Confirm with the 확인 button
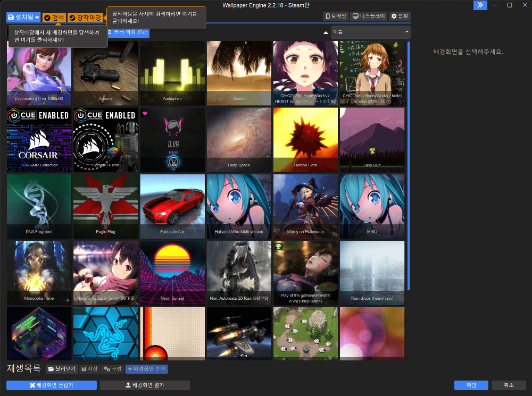The height and width of the screenshot is (396, 532). [x=471, y=385]
